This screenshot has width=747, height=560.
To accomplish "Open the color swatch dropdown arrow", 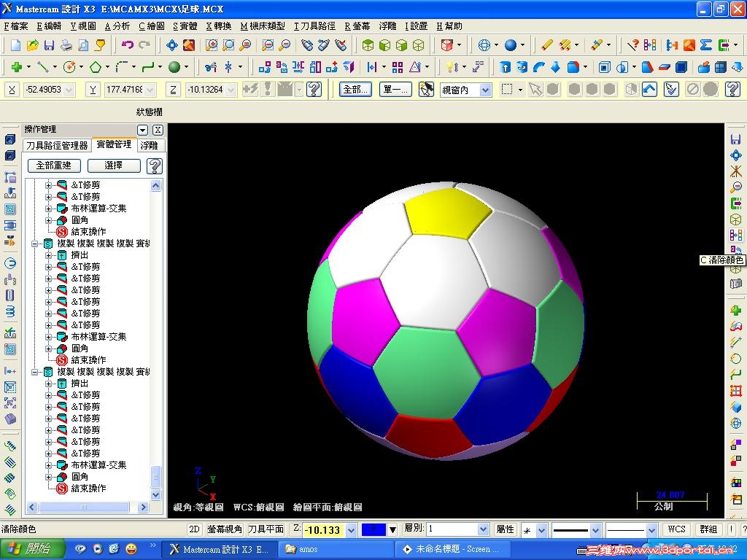I will coord(392,529).
